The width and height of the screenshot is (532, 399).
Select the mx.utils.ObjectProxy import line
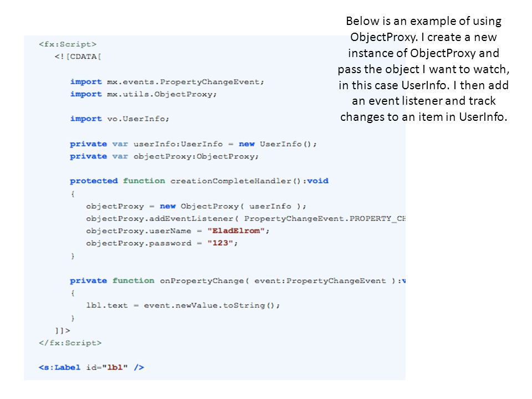143,94
